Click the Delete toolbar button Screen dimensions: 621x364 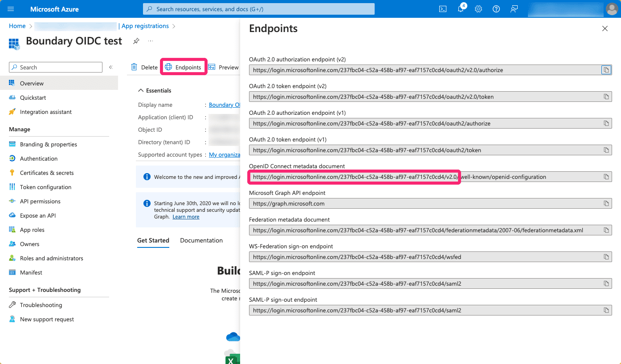pos(144,67)
